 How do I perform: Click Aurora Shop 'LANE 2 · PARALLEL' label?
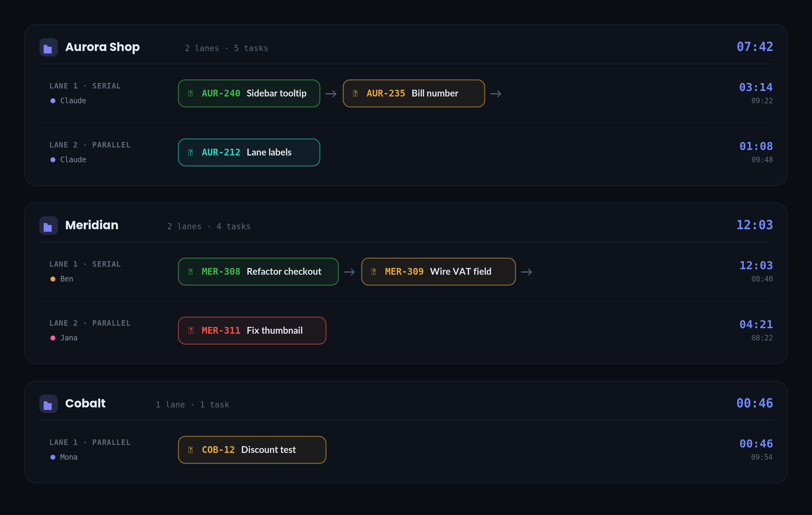[x=90, y=145]
